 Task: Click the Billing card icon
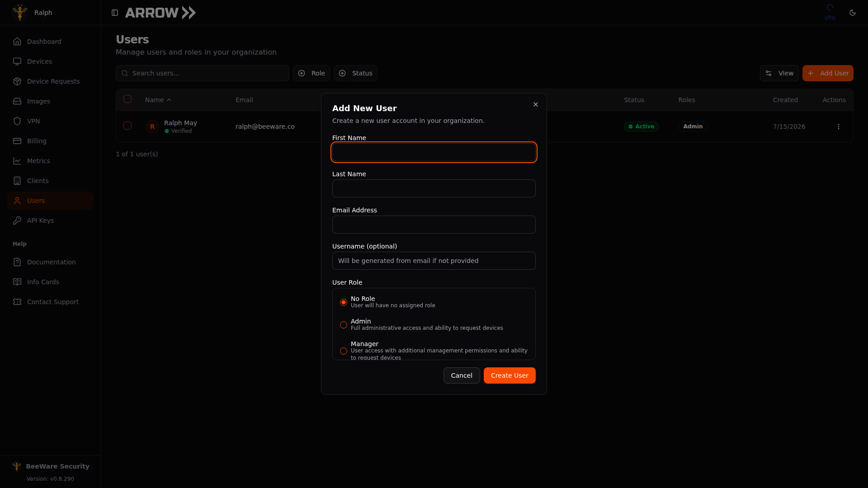[17, 141]
